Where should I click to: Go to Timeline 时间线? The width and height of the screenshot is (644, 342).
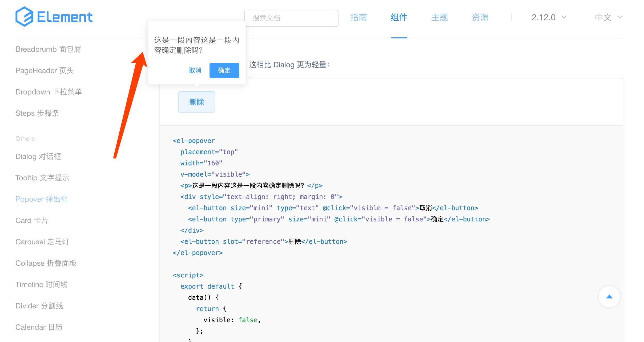pos(41,284)
